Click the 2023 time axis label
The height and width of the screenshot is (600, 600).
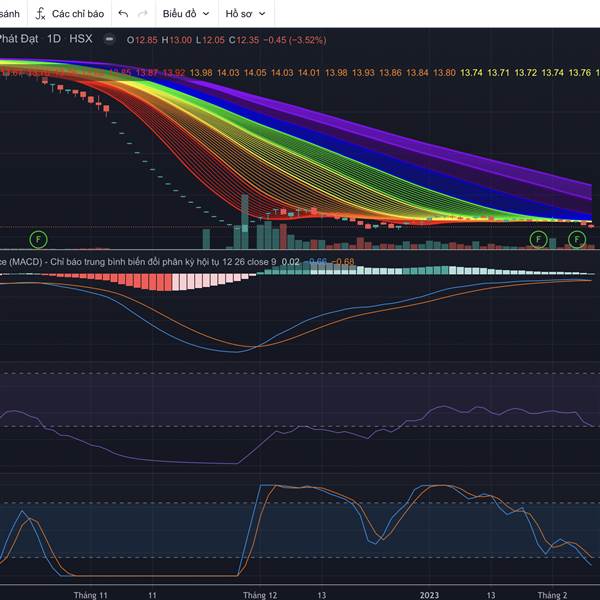pyautogui.click(x=429, y=595)
